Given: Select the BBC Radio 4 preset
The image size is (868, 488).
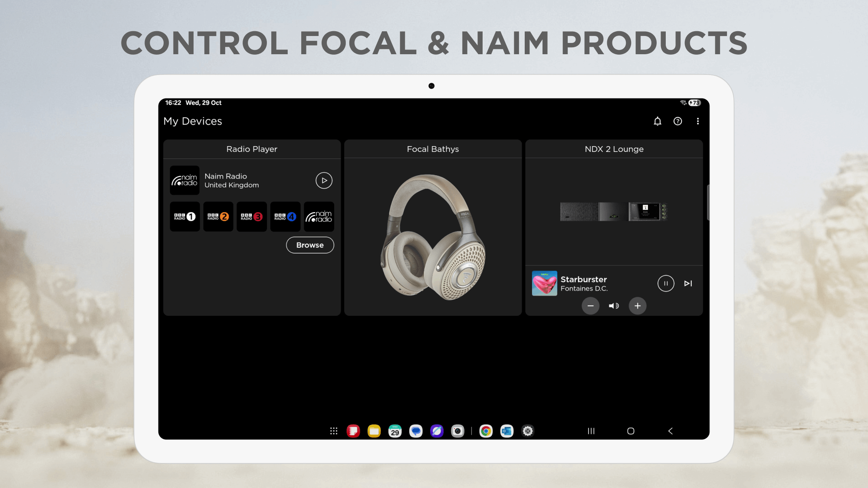Looking at the screenshot, I should coord(285,216).
